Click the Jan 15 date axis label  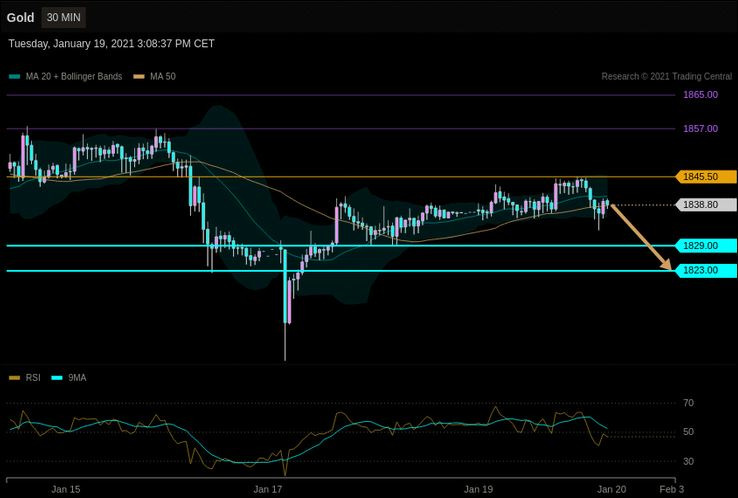tap(66, 489)
